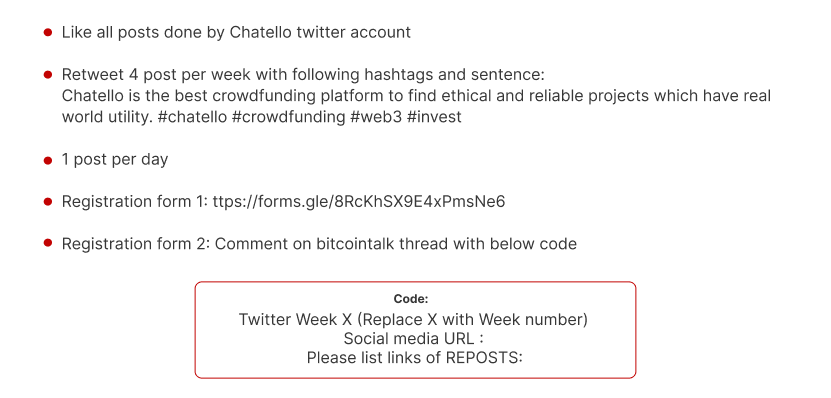Image resolution: width=831 pixels, height=398 pixels.
Task: Click the red bullet next to 1 post per day
Action: tap(48, 160)
